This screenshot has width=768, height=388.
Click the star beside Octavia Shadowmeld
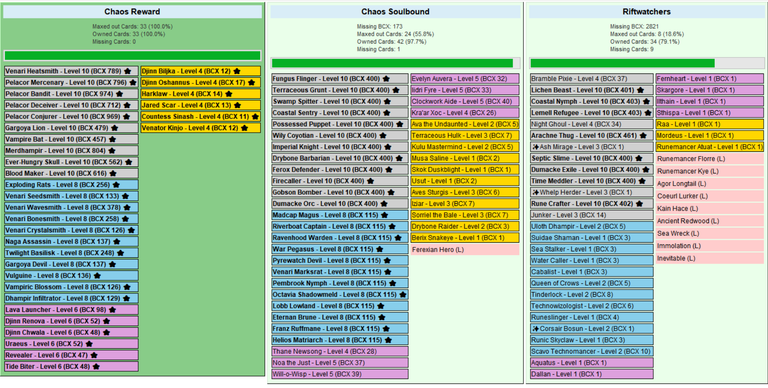pyautogui.click(x=403, y=295)
